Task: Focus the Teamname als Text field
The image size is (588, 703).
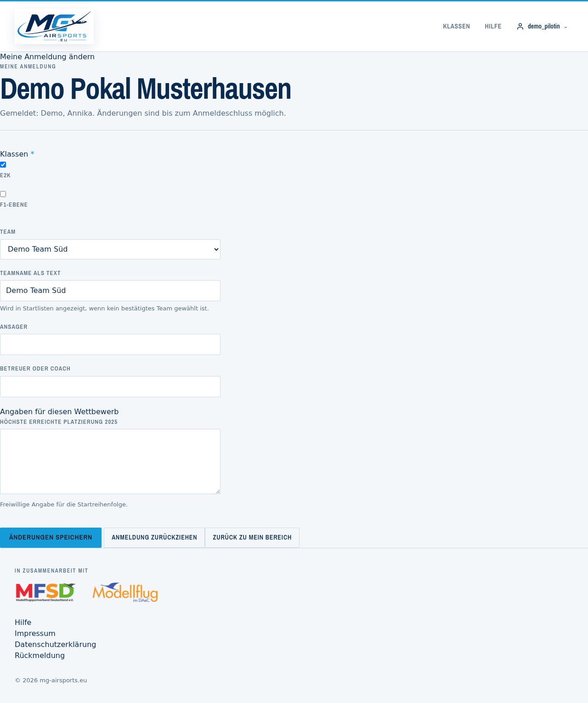Action: [110, 291]
